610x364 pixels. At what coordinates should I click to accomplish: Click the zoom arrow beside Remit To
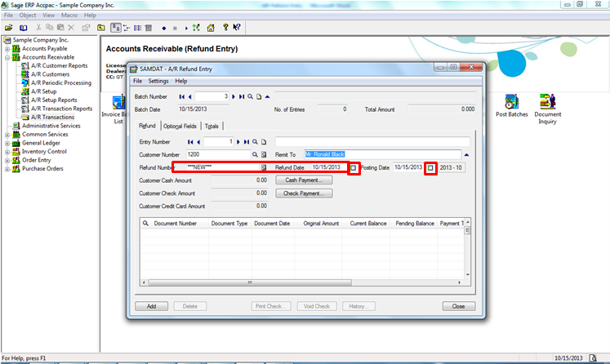tap(466, 155)
